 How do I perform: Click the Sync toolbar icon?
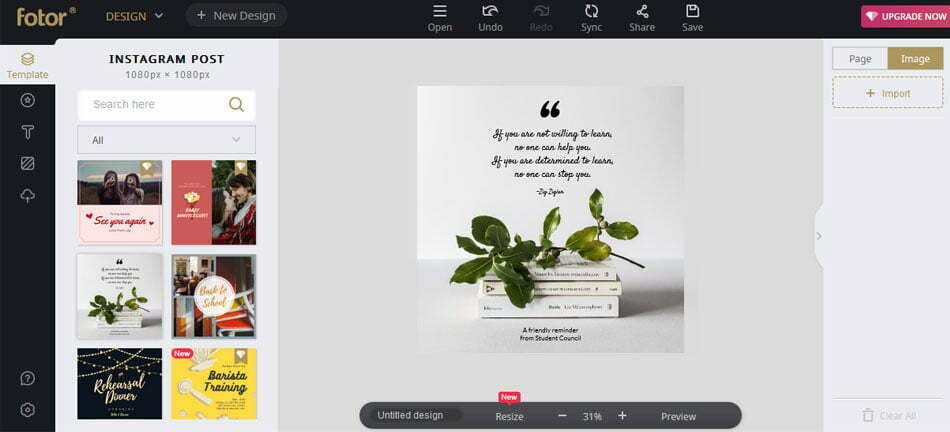click(x=591, y=18)
